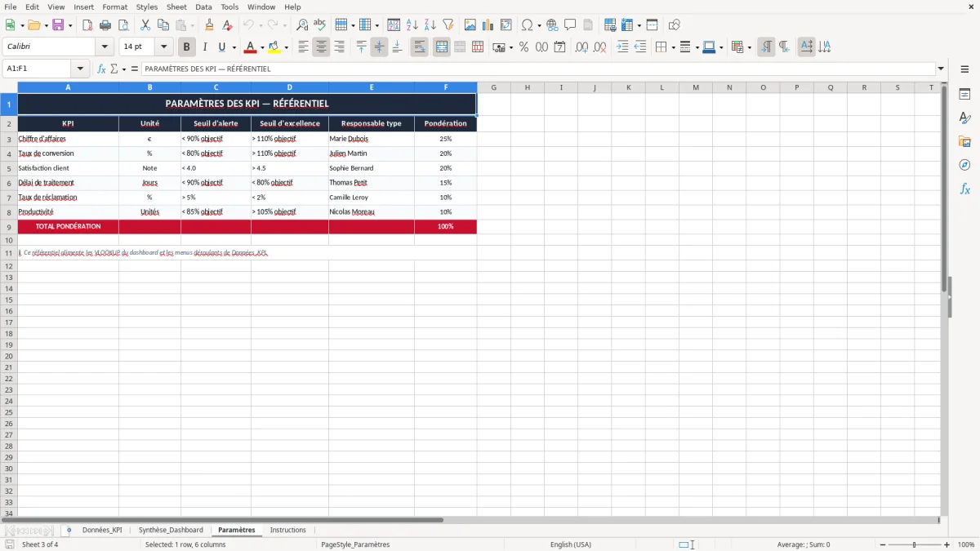Open Styles panel in the sidebar
Viewport: 980px width, 551px height.
coord(964,118)
